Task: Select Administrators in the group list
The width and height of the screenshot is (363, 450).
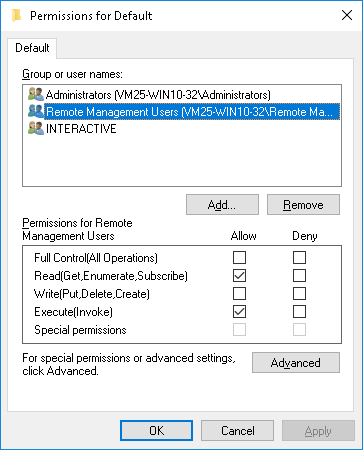Action: 158,95
